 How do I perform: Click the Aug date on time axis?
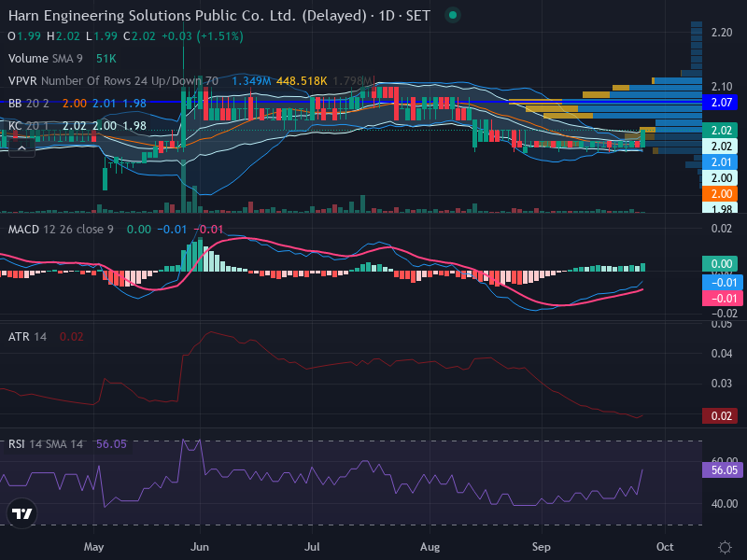[430, 547]
